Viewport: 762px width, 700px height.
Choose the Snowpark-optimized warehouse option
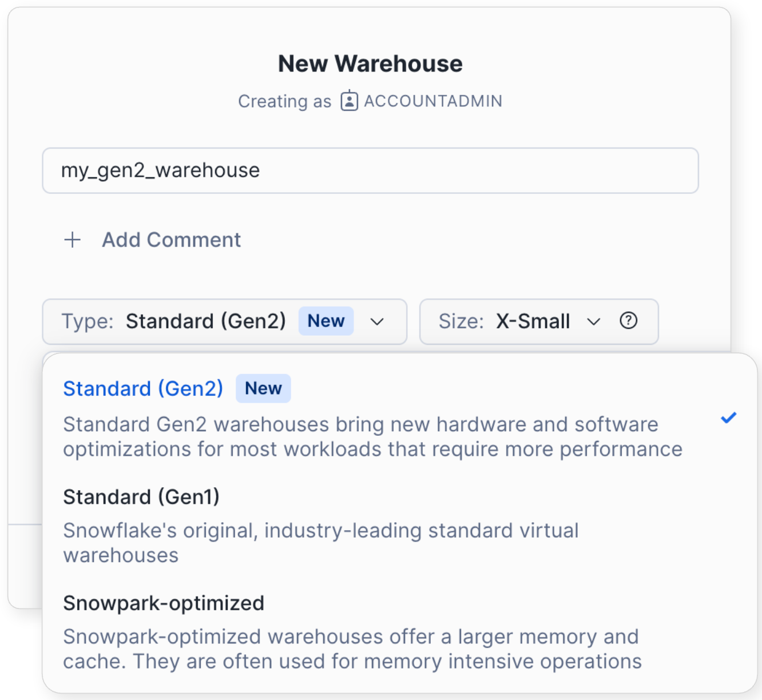tap(164, 603)
